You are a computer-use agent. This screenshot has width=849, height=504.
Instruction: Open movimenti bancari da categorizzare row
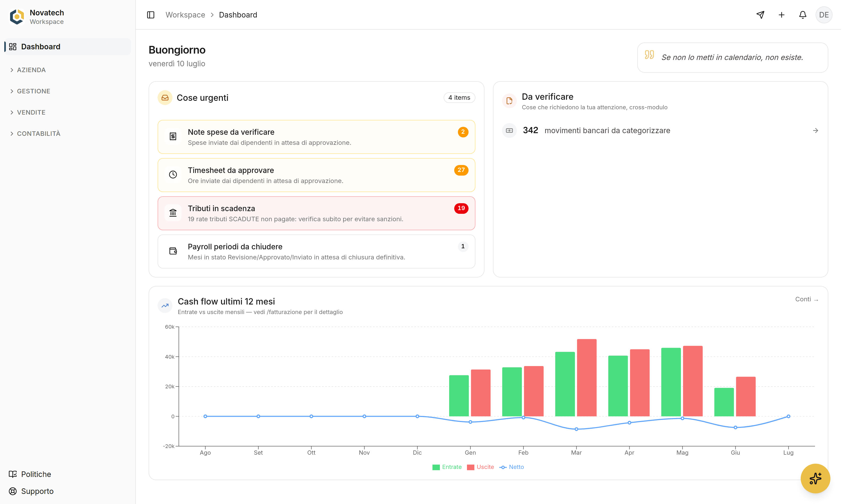pyautogui.click(x=661, y=131)
